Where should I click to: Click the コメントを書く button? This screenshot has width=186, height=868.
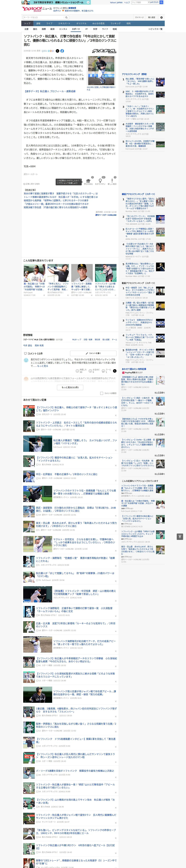[x=93, y=353]
